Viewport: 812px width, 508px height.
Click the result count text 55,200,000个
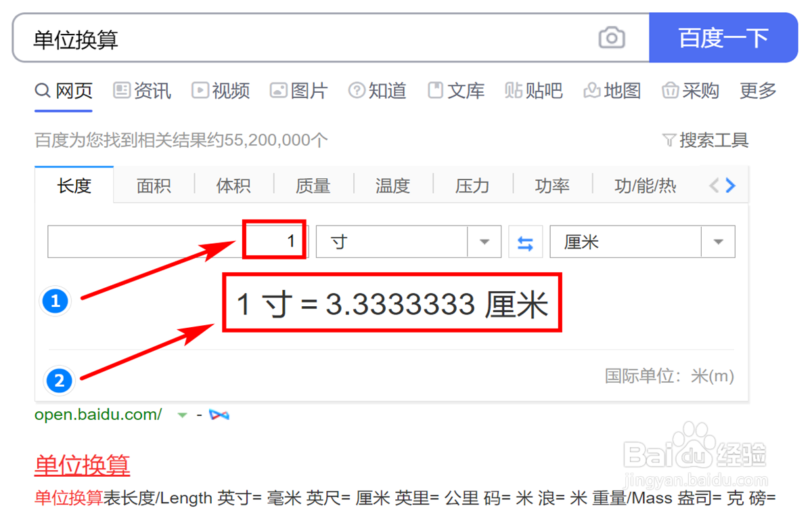click(276, 140)
